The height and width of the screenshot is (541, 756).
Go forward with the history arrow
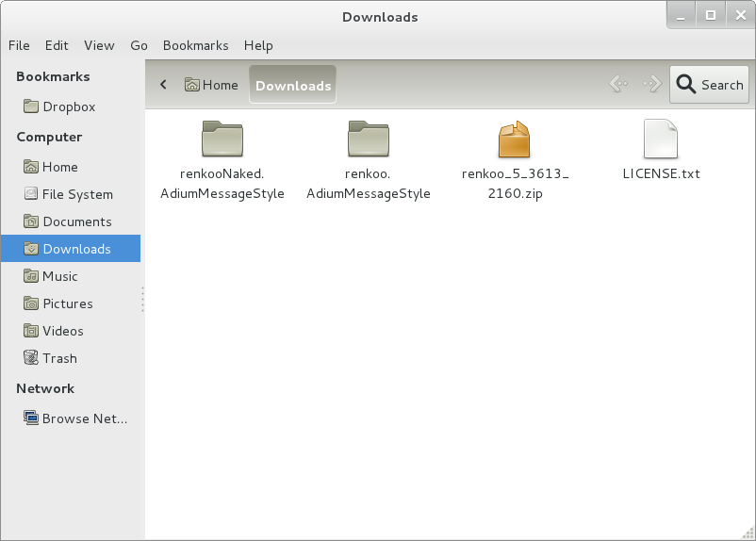point(651,85)
